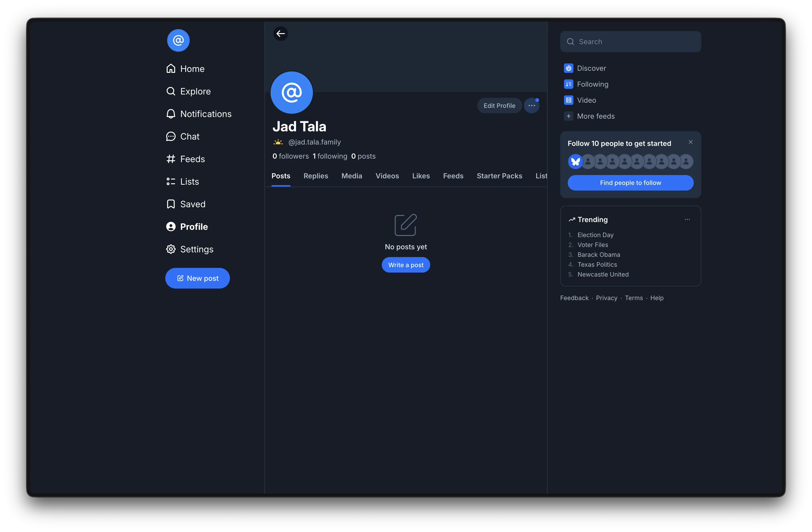Viewport: 812px width, 532px height.
Task: Click the butterfly avatar in follow card
Action: [575, 162]
